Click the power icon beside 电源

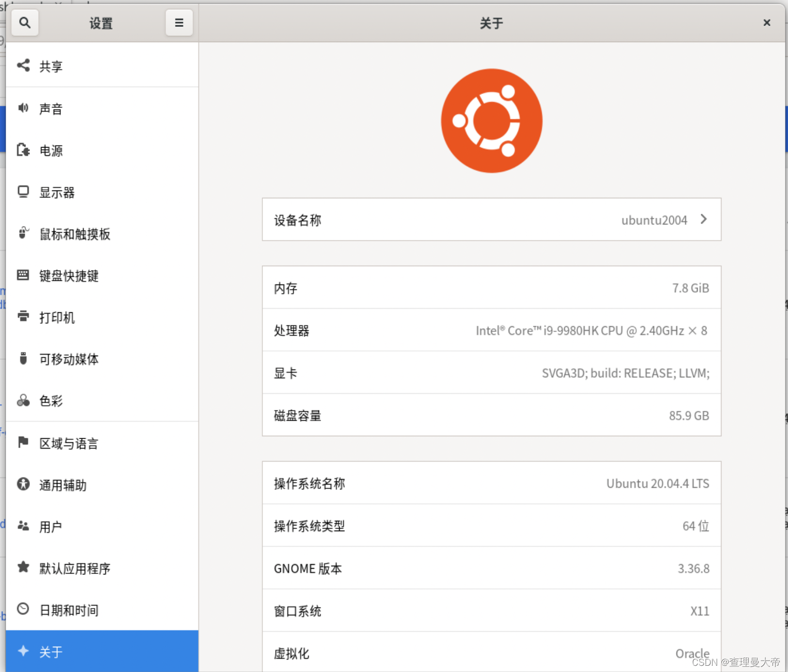tap(23, 150)
